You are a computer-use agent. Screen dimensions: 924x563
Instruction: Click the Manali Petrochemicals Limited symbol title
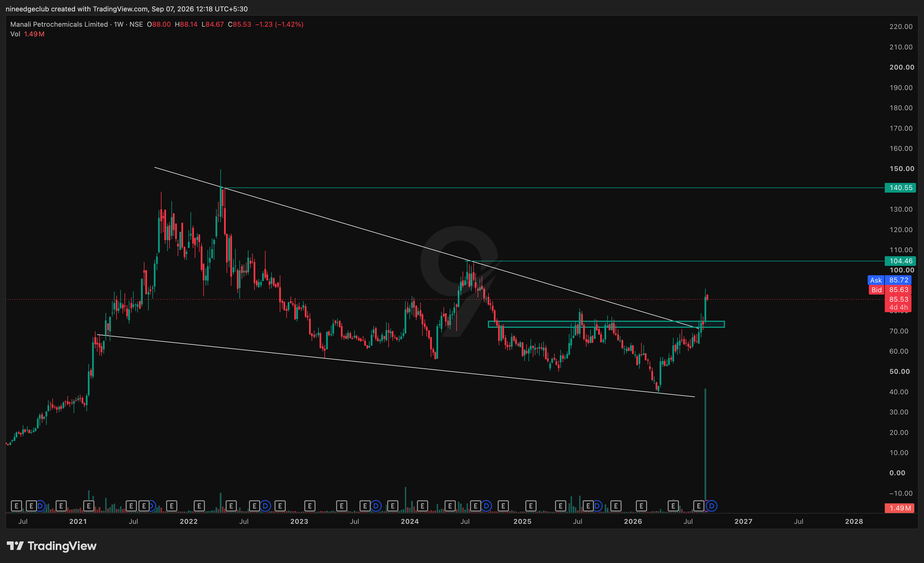[x=59, y=24]
